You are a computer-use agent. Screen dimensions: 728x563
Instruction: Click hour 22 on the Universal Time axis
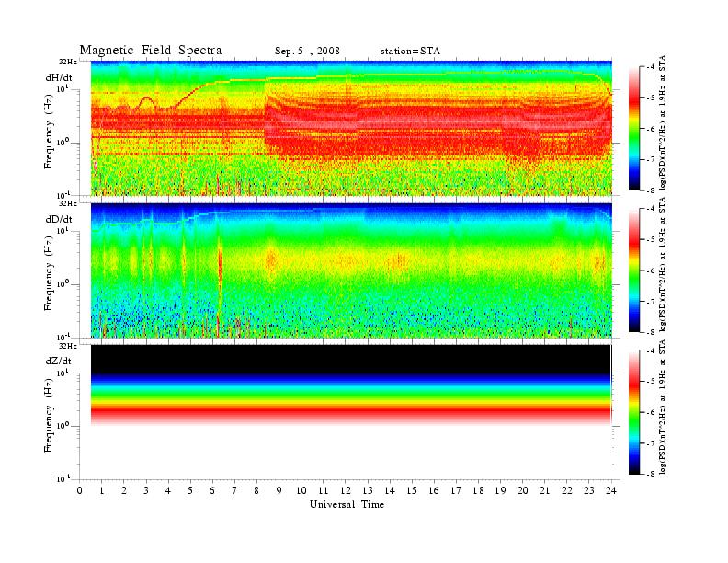coord(567,490)
